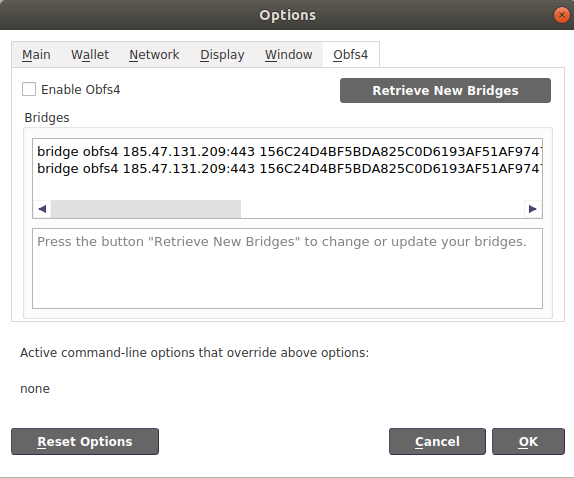
Task: Switch to the Main tab
Action: point(36,55)
